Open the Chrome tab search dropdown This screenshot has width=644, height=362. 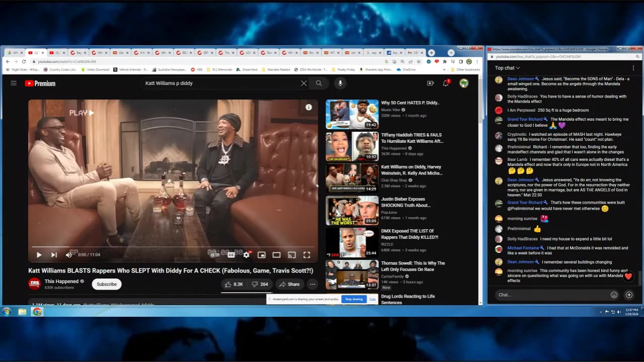451,53
